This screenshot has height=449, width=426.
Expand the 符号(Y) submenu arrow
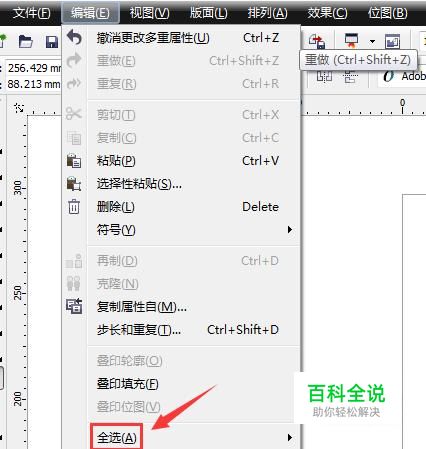(x=290, y=230)
